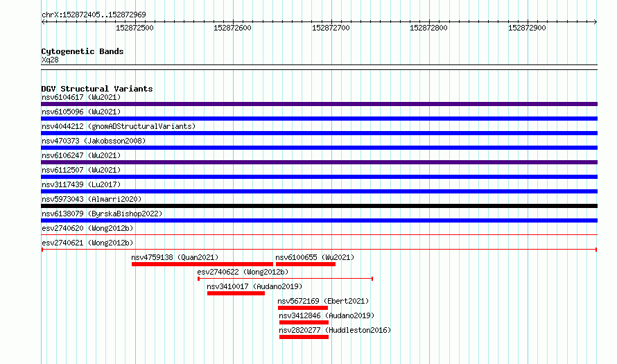Open the nsv3410017 (Audano2019) label
This screenshot has width=617, height=364.
pyautogui.click(x=254, y=286)
